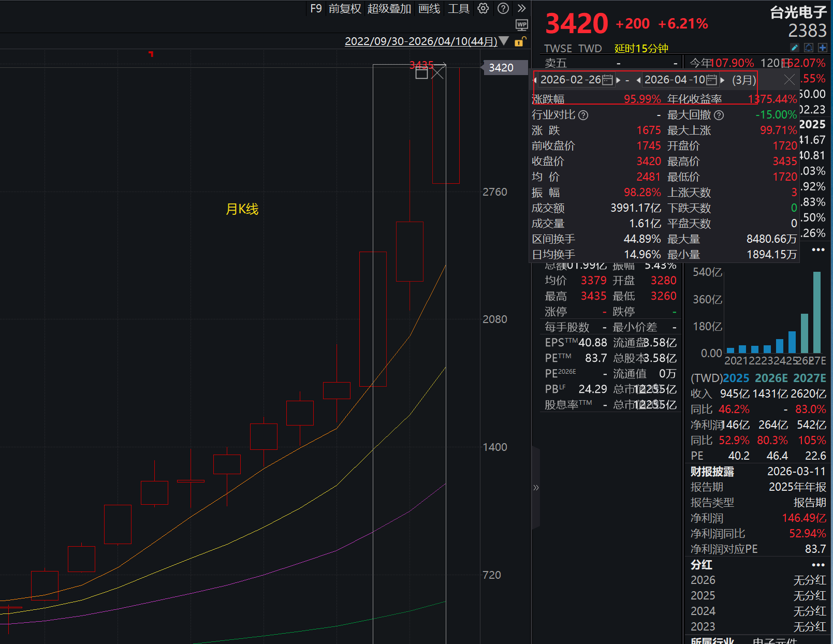Open the F9 deep data button
This screenshot has height=644, width=833.
pos(316,8)
